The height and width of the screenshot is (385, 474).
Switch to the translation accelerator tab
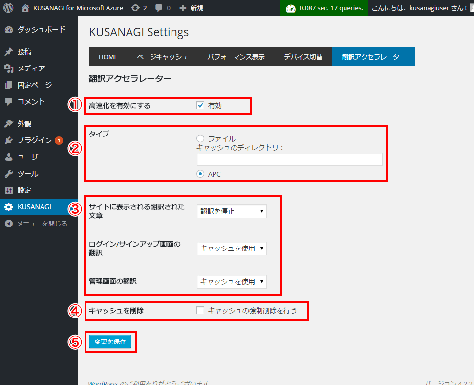pos(373,57)
